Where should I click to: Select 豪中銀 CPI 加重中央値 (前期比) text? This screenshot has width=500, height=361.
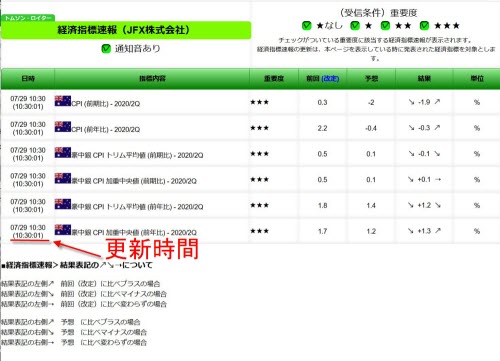[x=134, y=181]
